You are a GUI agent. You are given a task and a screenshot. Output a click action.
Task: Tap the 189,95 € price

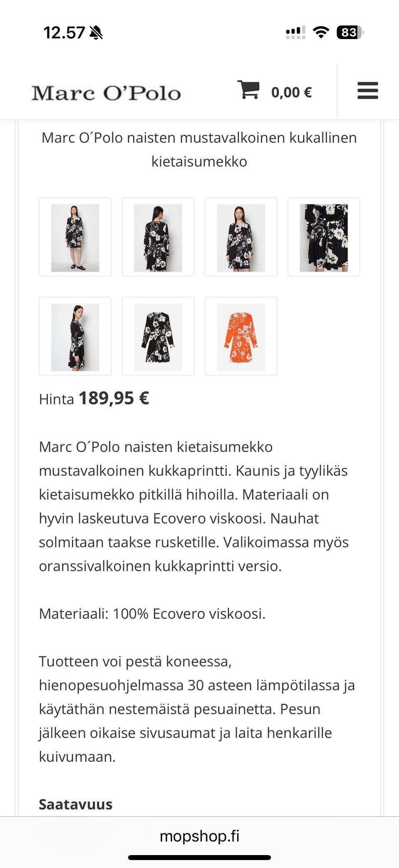114,398
